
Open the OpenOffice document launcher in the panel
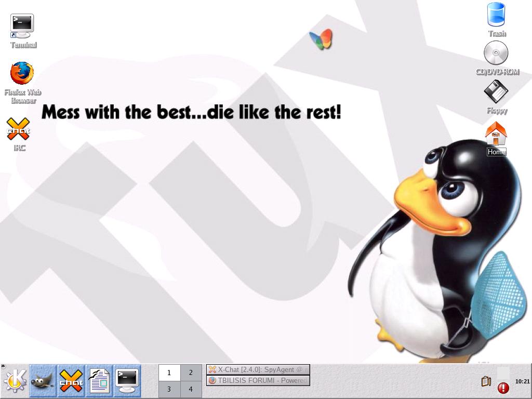(x=99, y=381)
